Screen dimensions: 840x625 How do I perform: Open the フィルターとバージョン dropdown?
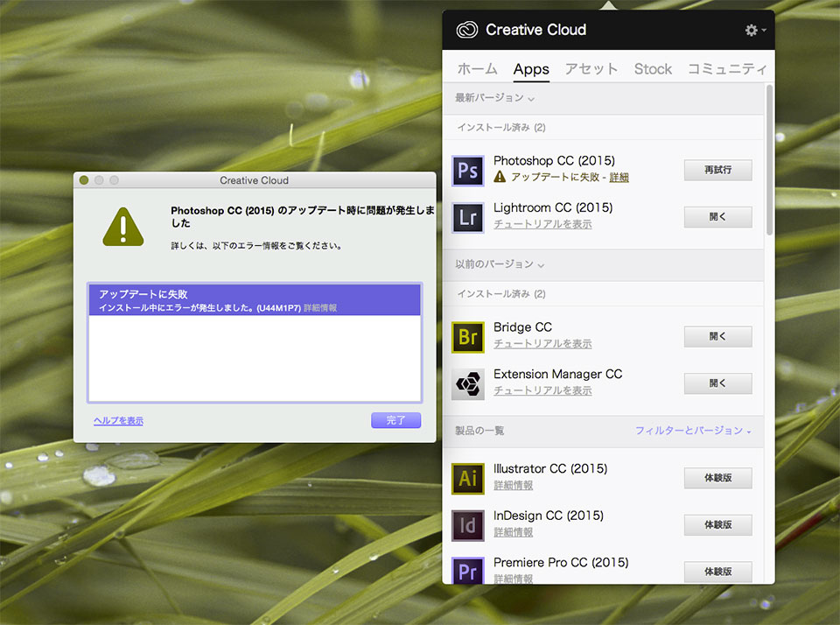(x=693, y=431)
